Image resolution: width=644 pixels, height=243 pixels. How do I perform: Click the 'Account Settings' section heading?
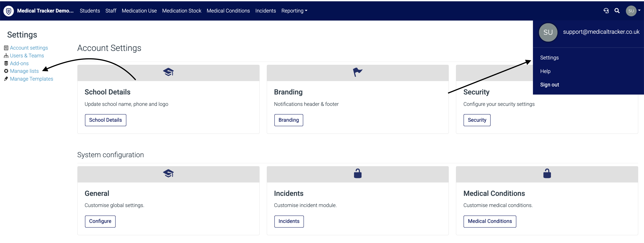click(x=109, y=48)
